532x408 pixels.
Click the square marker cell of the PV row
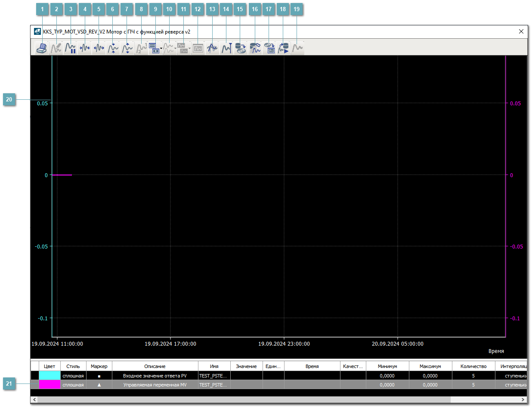click(99, 376)
